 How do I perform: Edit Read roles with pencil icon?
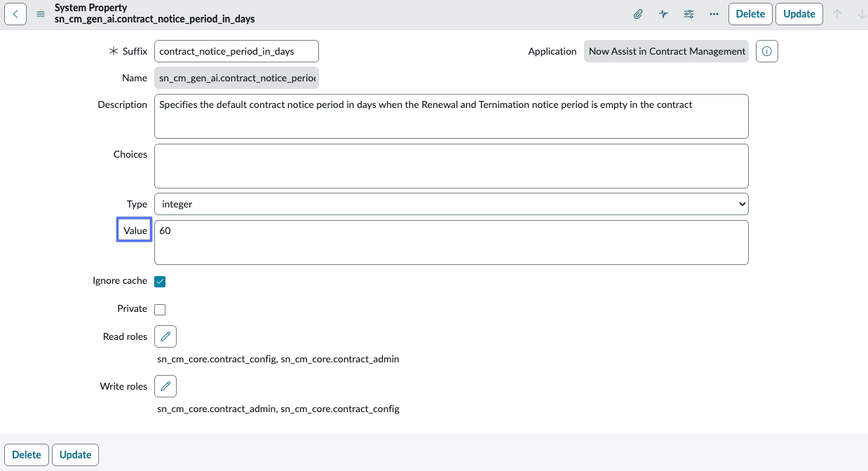165,336
